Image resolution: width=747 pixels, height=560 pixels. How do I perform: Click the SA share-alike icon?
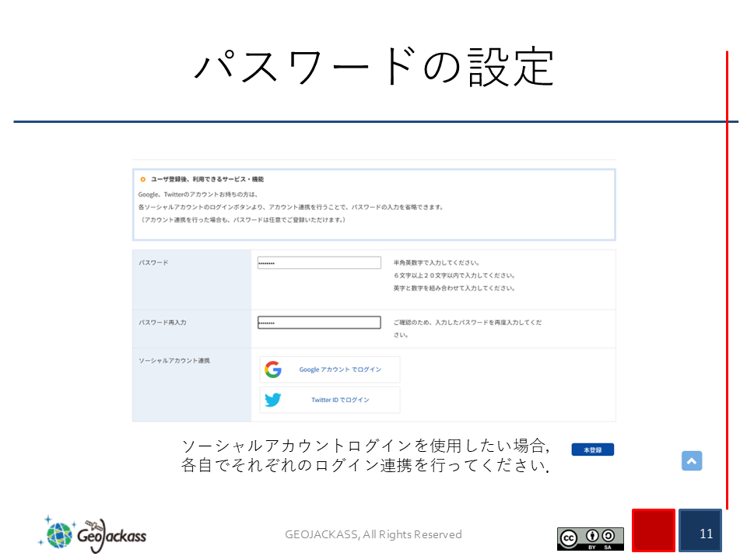coord(609,536)
